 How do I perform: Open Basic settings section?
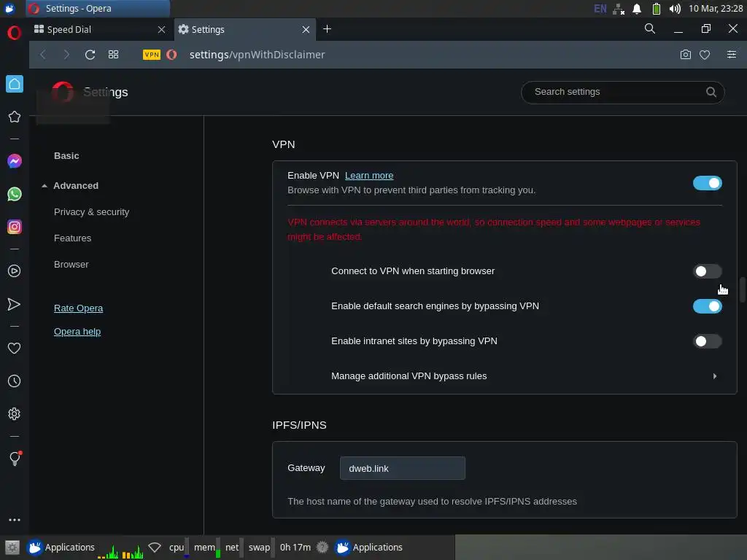point(66,156)
